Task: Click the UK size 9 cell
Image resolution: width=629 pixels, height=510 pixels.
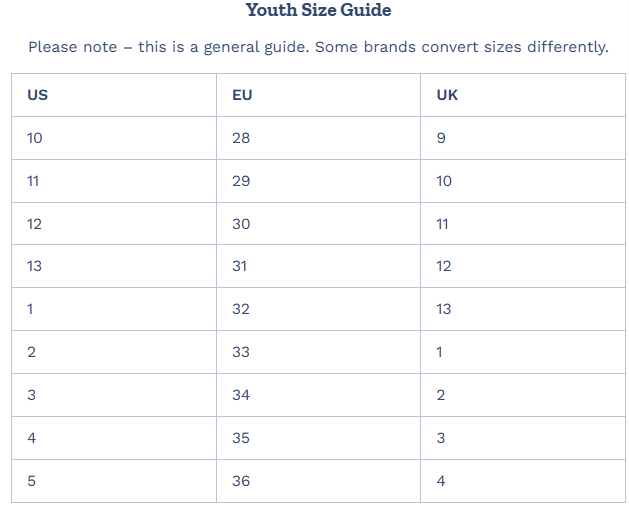Action: pos(523,138)
